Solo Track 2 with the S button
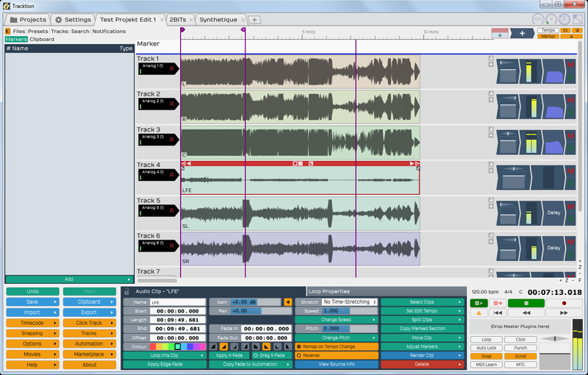 (570, 110)
